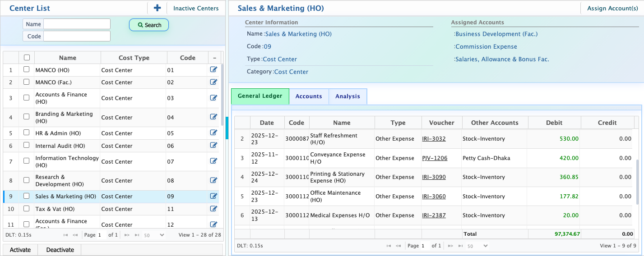The height and width of the screenshot is (256, 644).
Task: Open rows-per-page dropdown in Center List
Action: coord(154,235)
